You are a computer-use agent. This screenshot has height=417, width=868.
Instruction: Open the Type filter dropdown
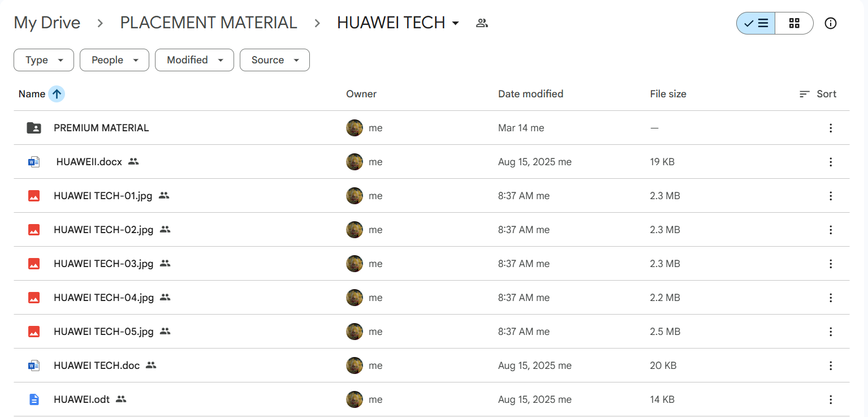44,60
